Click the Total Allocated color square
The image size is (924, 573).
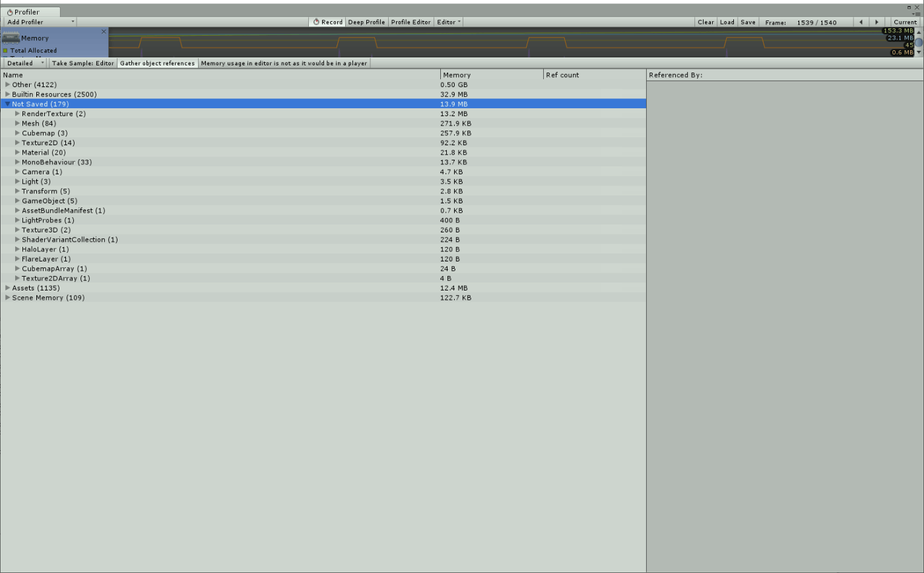click(5, 50)
